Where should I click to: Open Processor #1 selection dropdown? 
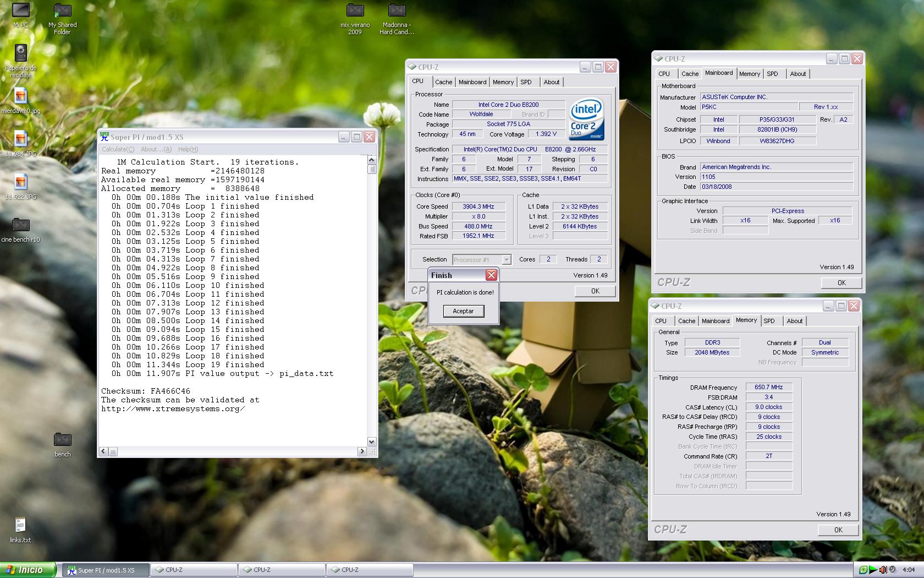click(507, 259)
